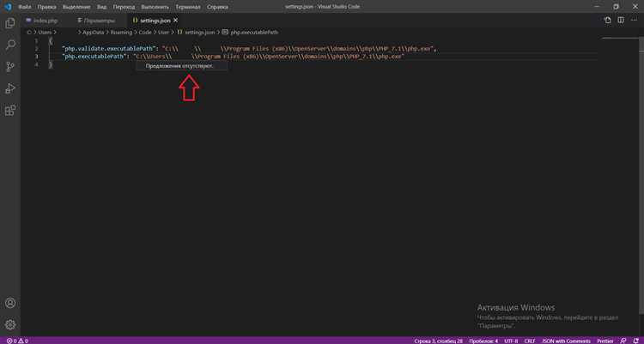This screenshot has height=344, width=644.
Task: Click the AppData breadcrumb segment
Action: point(94,32)
